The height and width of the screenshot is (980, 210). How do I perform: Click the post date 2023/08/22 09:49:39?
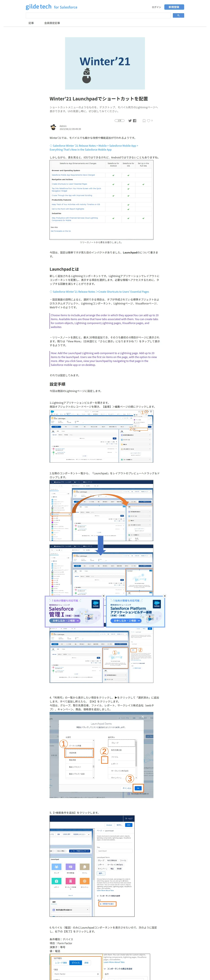point(70,129)
